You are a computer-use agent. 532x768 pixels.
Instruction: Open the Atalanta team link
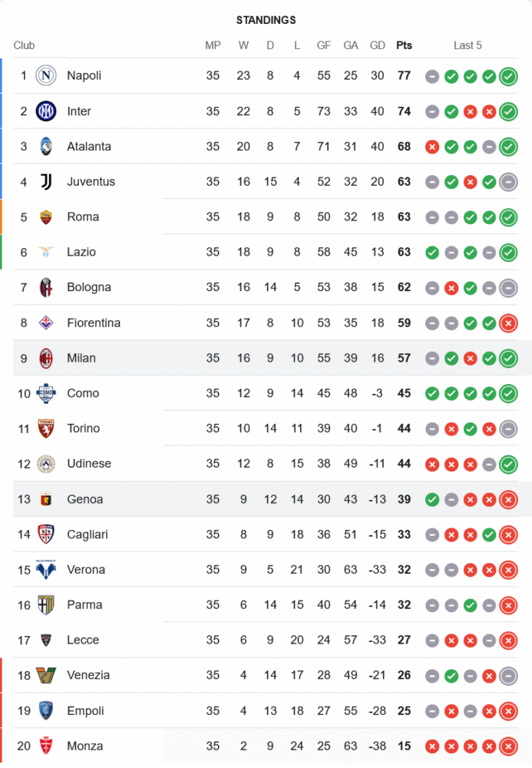click(x=89, y=147)
